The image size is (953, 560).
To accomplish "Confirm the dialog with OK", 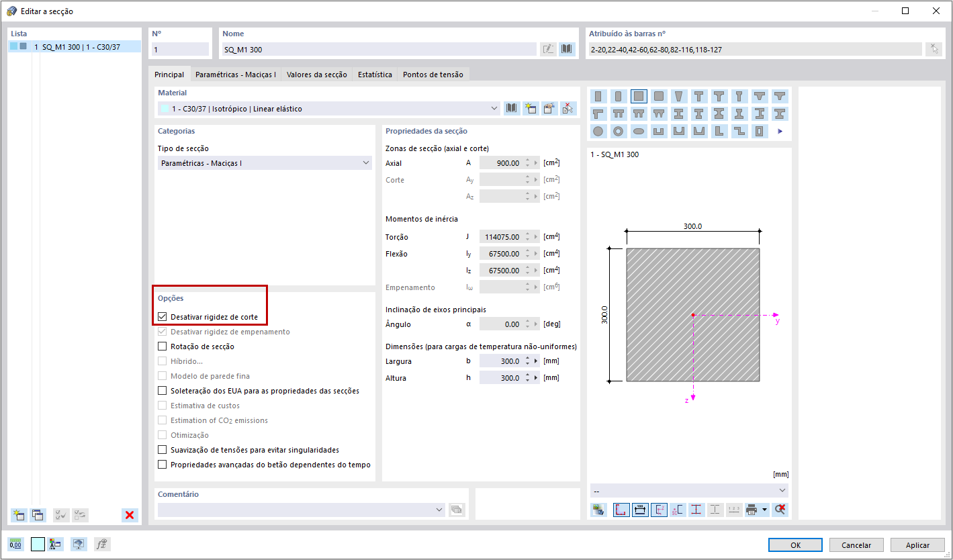I will (x=795, y=545).
